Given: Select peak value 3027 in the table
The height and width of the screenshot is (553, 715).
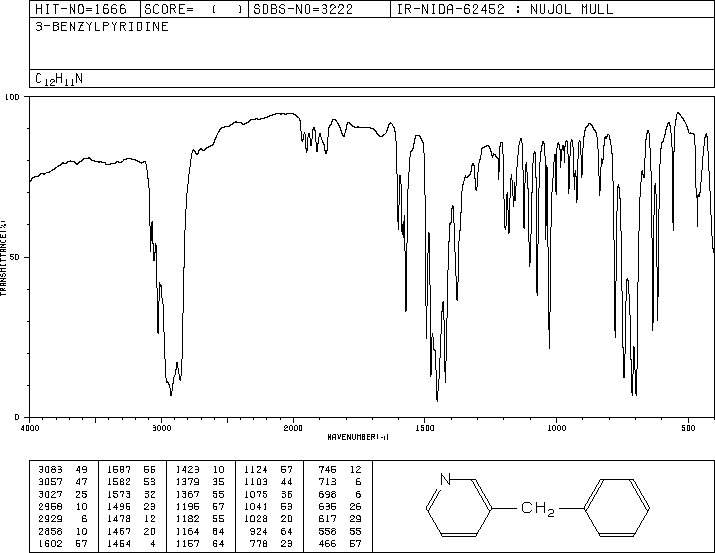Looking at the screenshot, I should 51,494.
